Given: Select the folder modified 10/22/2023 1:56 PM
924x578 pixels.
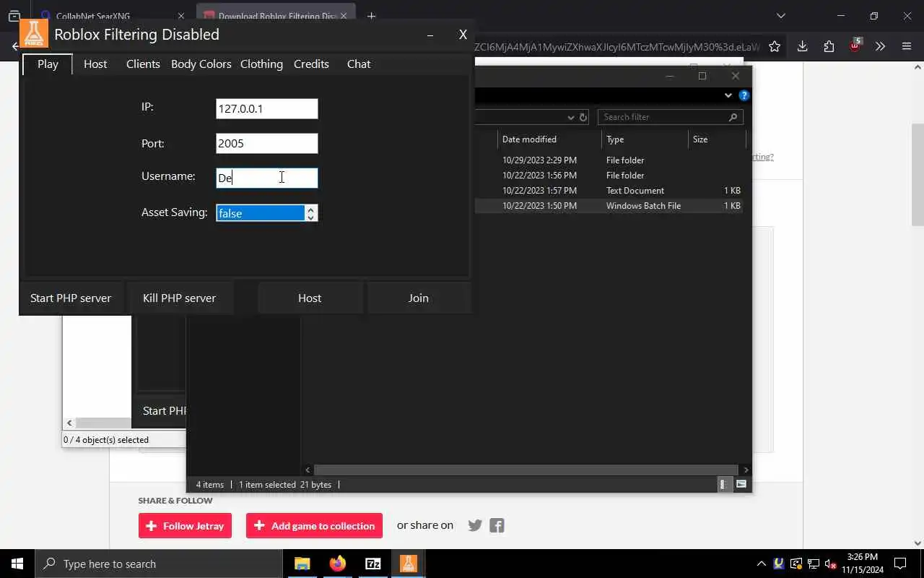Looking at the screenshot, I should pyautogui.click(x=609, y=176).
